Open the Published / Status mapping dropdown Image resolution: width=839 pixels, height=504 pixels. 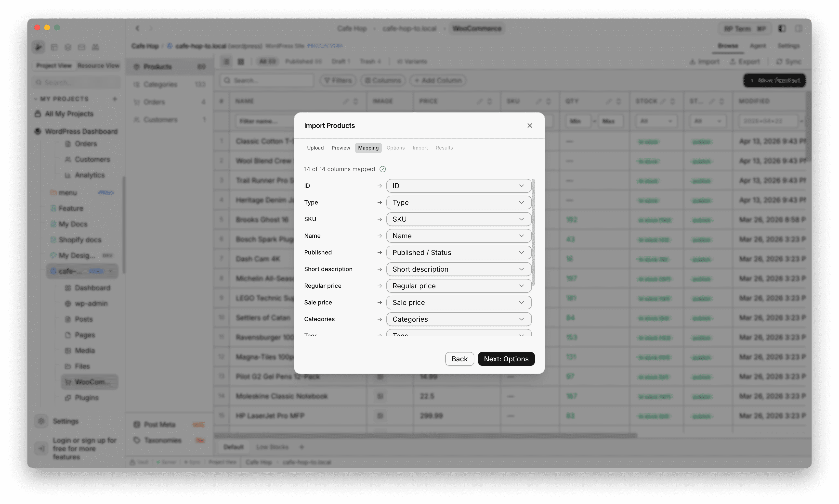(x=459, y=252)
